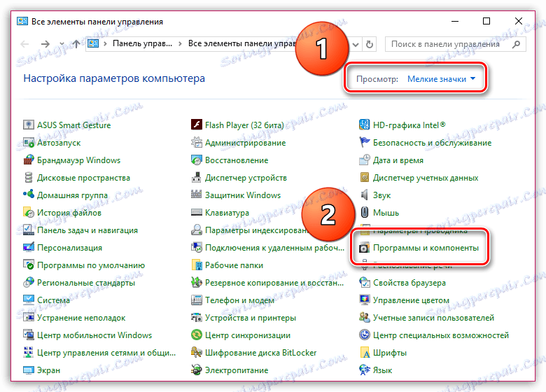This screenshot has width=546, height=392.
Task: Click the Дисковые пространства icon
Action: [29, 178]
